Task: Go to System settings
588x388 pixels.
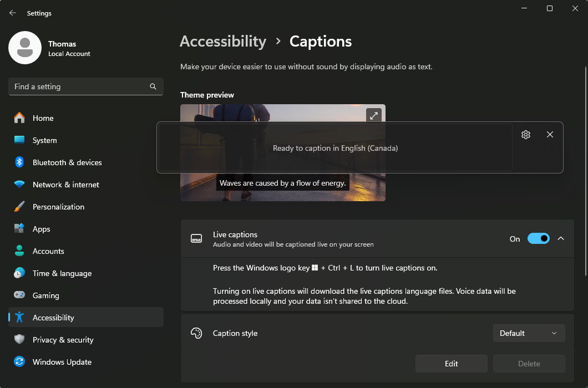Action: tap(86, 140)
